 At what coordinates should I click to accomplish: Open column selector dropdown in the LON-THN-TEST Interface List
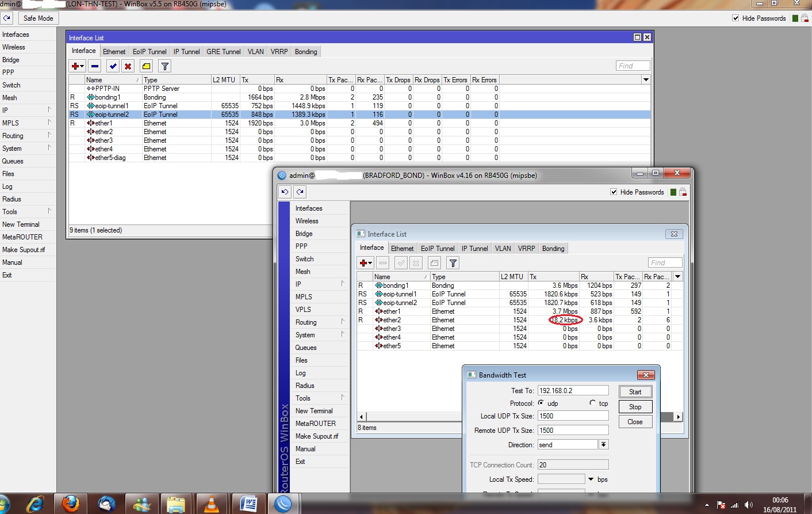[646, 80]
